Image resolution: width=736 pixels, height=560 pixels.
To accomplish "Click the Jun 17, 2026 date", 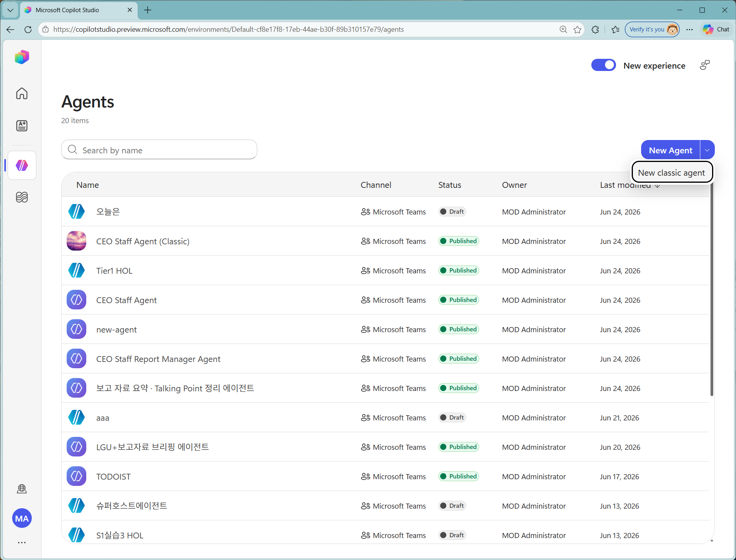I will [620, 476].
